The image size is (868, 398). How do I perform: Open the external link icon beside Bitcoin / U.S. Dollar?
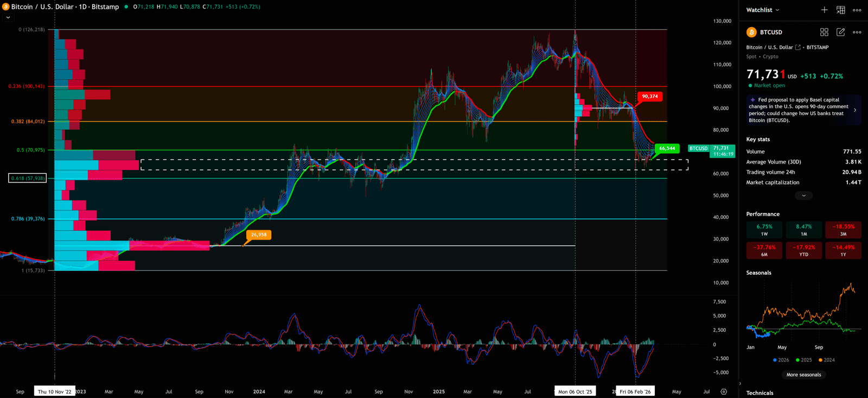click(797, 47)
